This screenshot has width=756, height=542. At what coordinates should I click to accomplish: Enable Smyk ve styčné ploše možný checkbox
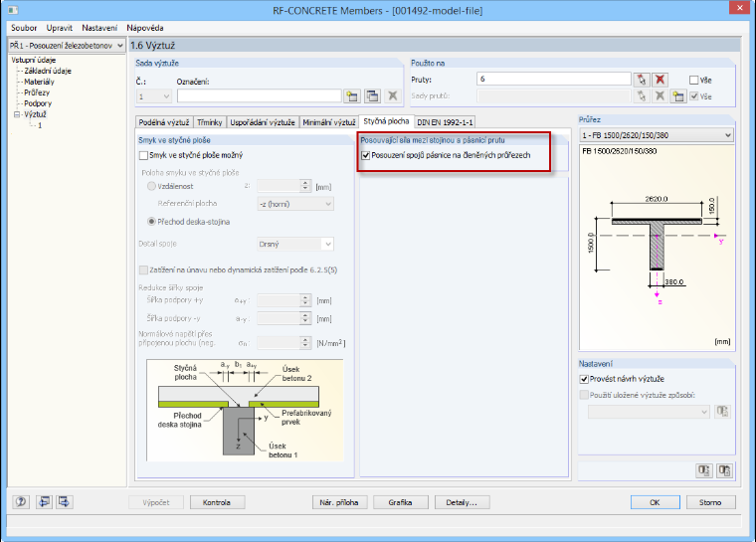143,155
